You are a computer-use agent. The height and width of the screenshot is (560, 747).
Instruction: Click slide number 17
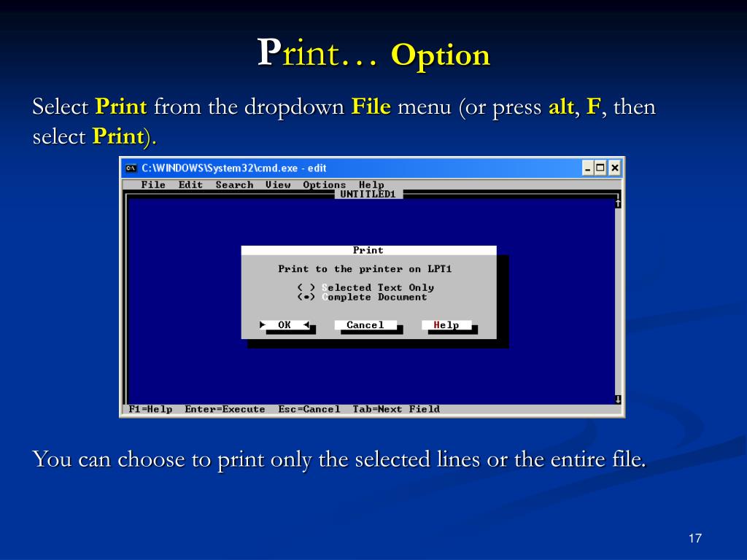(x=695, y=538)
